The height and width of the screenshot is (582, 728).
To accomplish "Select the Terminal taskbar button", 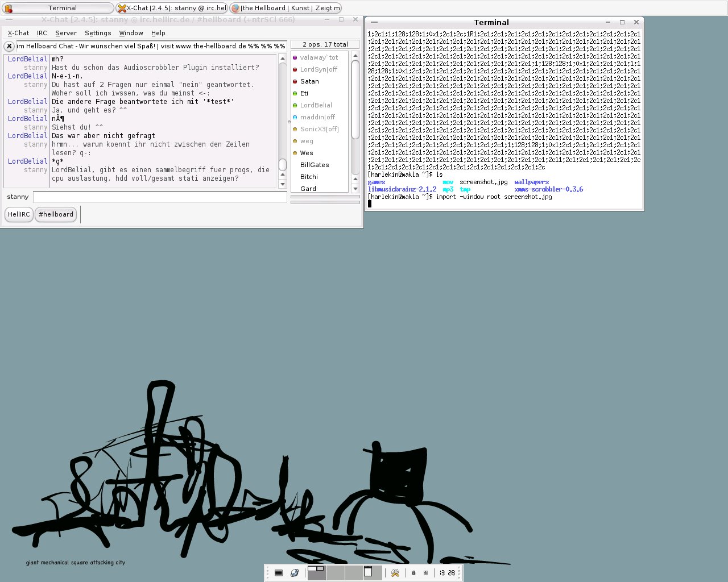I will pyautogui.click(x=58, y=8).
